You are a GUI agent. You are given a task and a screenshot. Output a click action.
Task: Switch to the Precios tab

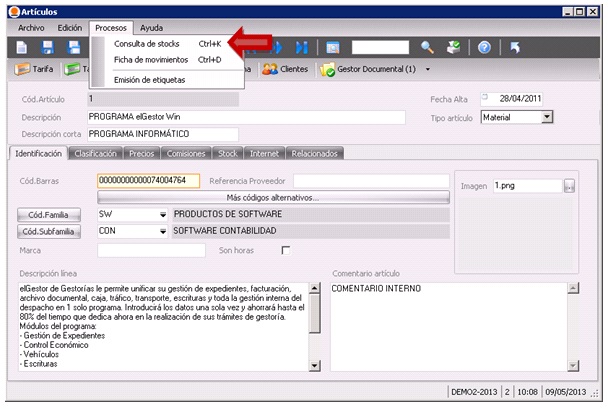(141, 154)
